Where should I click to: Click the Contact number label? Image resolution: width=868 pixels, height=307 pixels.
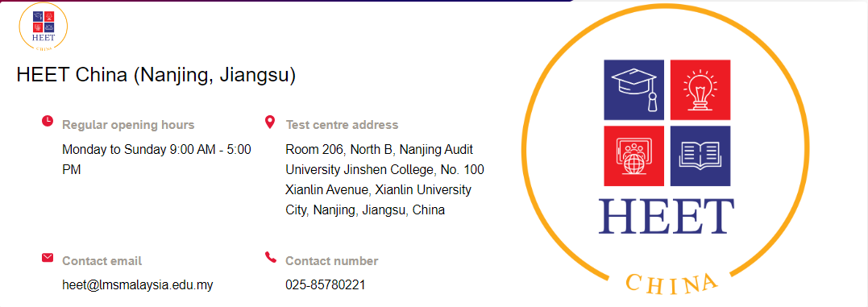coord(331,260)
